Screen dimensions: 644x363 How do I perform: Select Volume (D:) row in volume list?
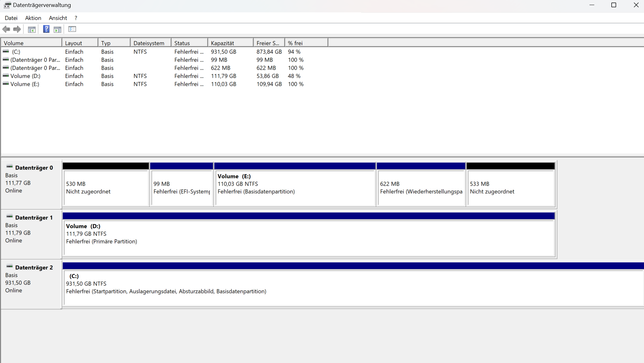(x=25, y=76)
